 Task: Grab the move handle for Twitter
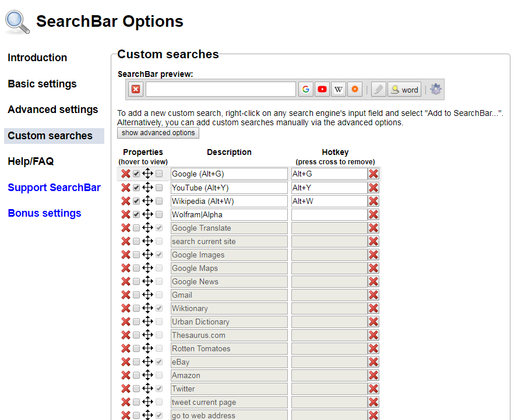pyautogui.click(x=147, y=388)
